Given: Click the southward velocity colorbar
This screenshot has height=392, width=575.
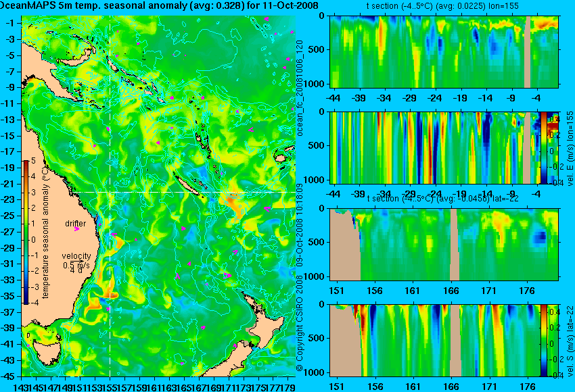Looking at the screenshot, I should [544, 341].
